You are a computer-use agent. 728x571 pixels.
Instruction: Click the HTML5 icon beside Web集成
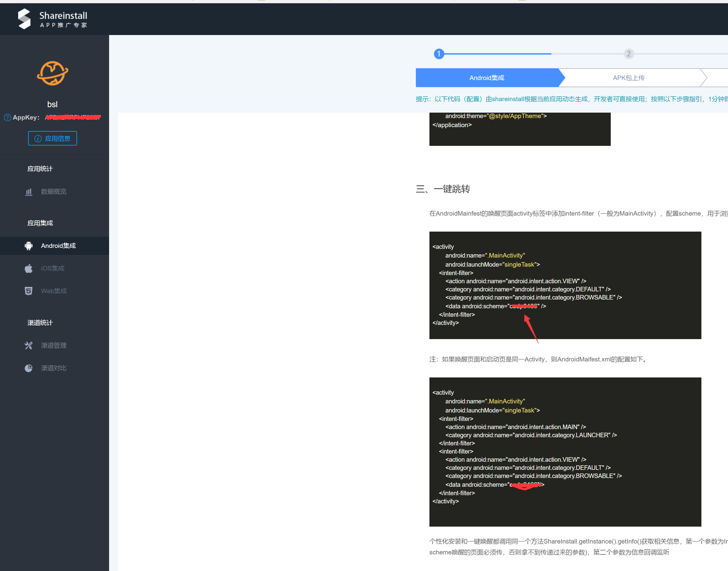point(29,291)
